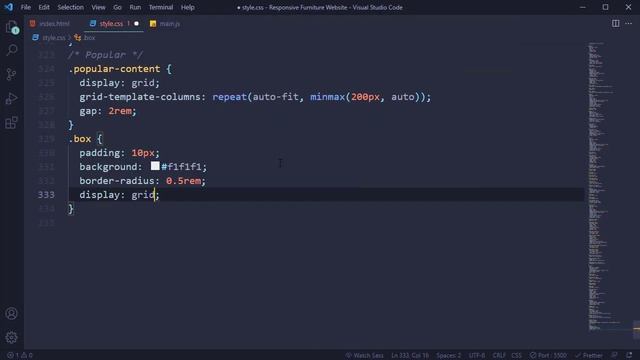Click the minmax function in code
This screenshot has width=640, height=360.
pos(327,97)
